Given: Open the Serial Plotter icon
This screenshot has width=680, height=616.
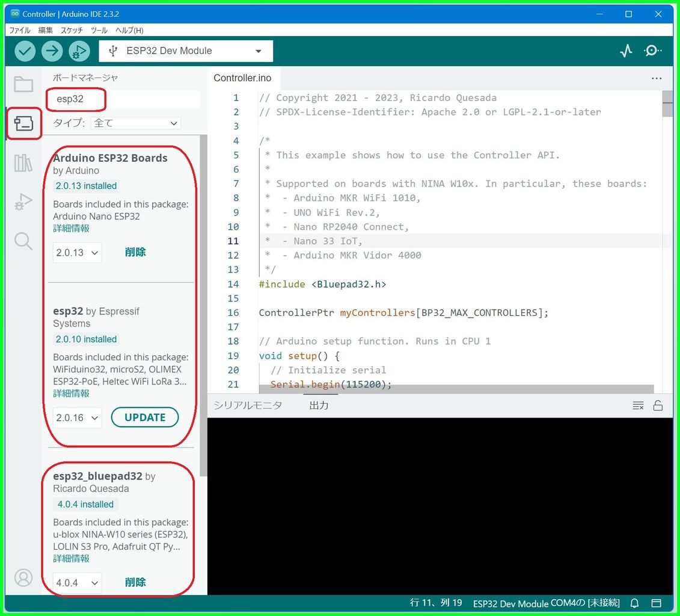Looking at the screenshot, I should tap(626, 51).
